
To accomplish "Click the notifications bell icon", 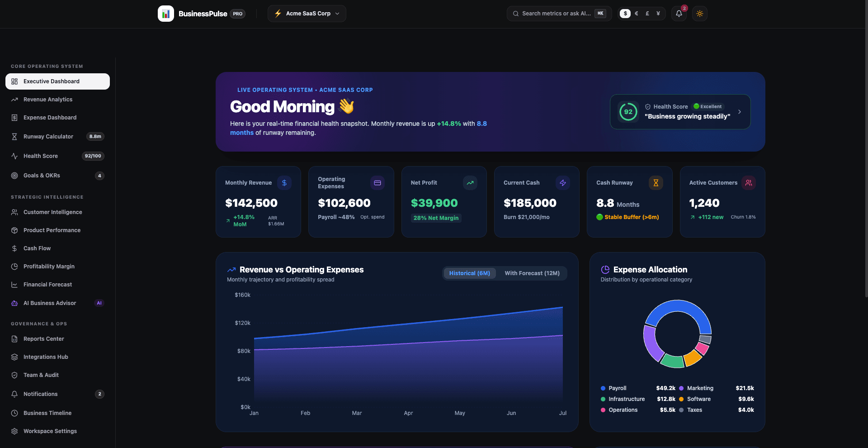I will [679, 14].
